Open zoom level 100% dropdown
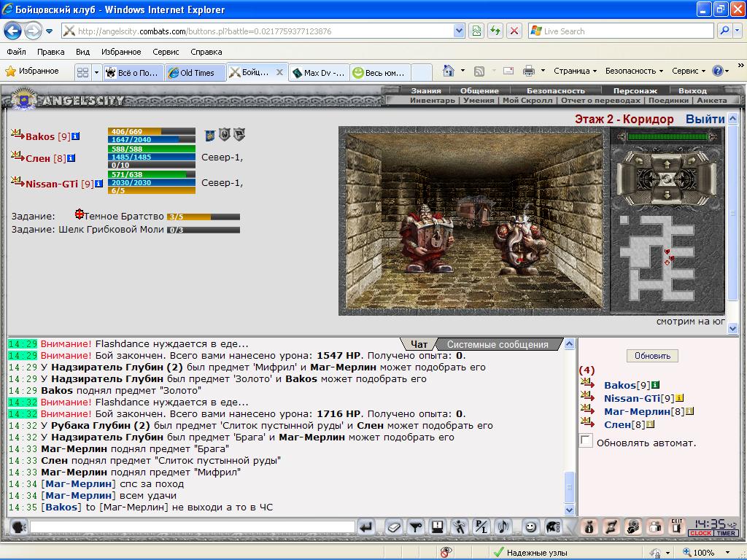This screenshot has height=560, width=747. click(727, 553)
